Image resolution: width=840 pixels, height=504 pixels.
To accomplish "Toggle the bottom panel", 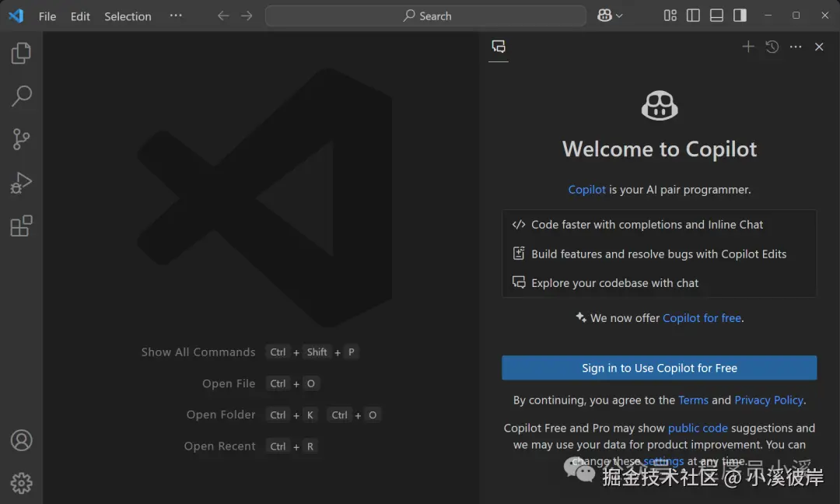I will pyautogui.click(x=717, y=16).
